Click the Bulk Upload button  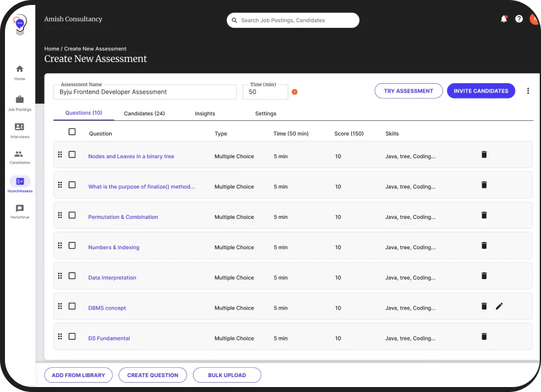point(227,375)
